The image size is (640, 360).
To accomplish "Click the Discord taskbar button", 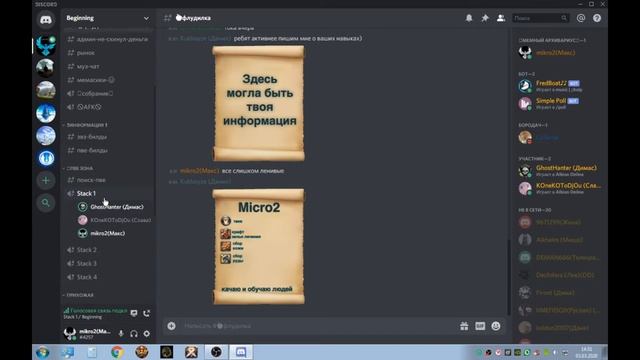I will (241, 352).
